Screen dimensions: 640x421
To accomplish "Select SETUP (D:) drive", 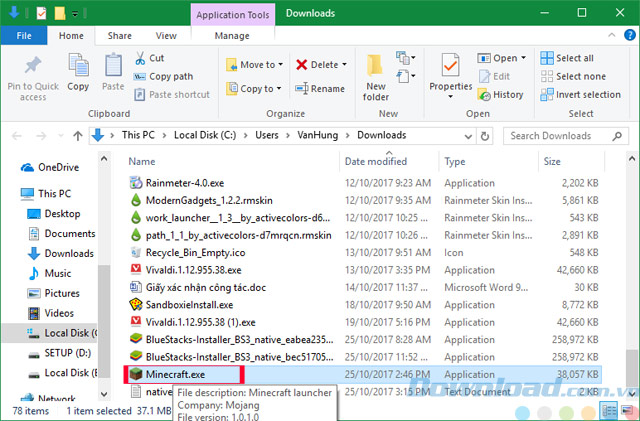I will 60,353.
